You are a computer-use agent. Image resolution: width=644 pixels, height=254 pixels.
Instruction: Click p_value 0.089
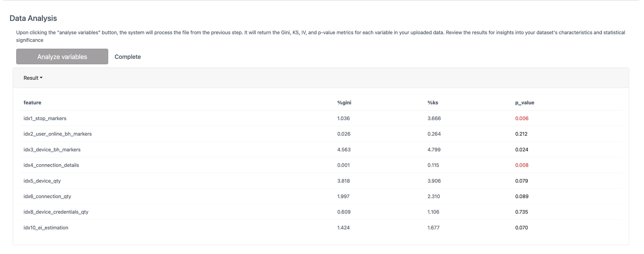point(522,196)
